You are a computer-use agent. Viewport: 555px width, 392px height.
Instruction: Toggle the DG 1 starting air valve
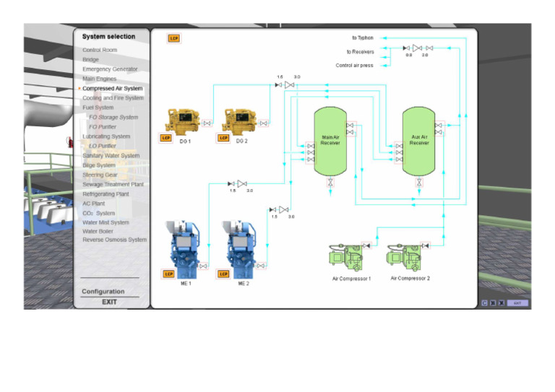click(207, 123)
